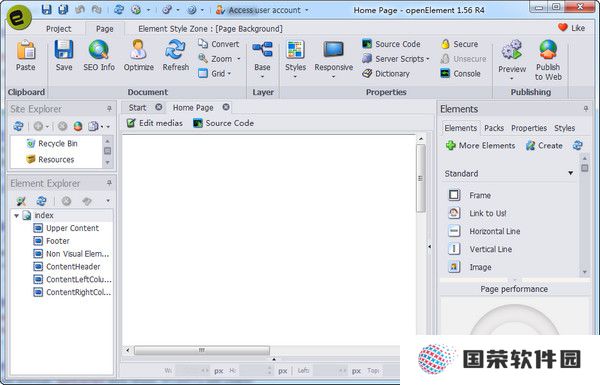Click the openElement round logo button
The width and height of the screenshot is (600, 385).
pyautogui.click(x=19, y=18)
